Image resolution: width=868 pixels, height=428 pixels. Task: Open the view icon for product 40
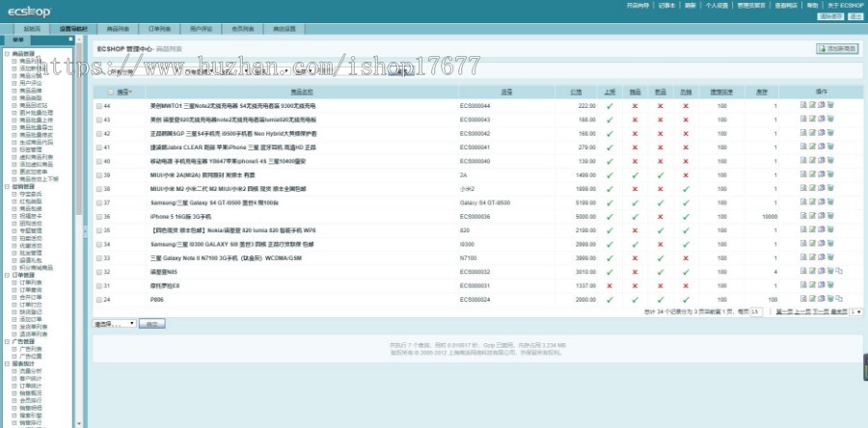click(803, 160)
